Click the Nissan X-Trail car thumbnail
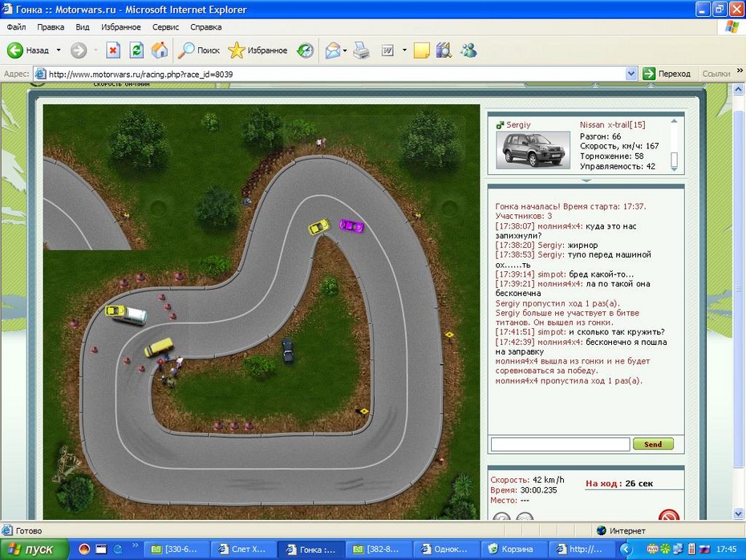Image resolution: width=746 pixels, height=560 pixels. [x=533, y=150]
